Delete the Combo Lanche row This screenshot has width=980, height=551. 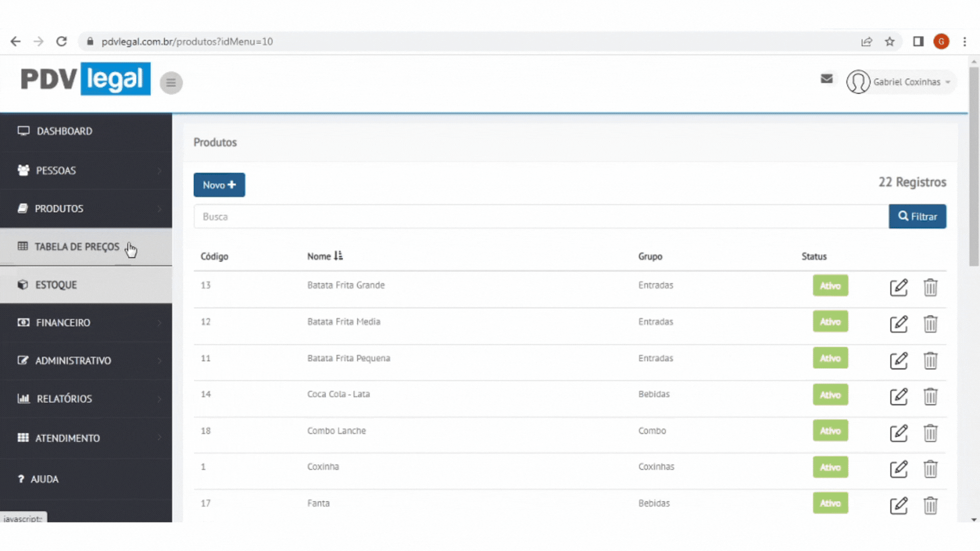930,433
